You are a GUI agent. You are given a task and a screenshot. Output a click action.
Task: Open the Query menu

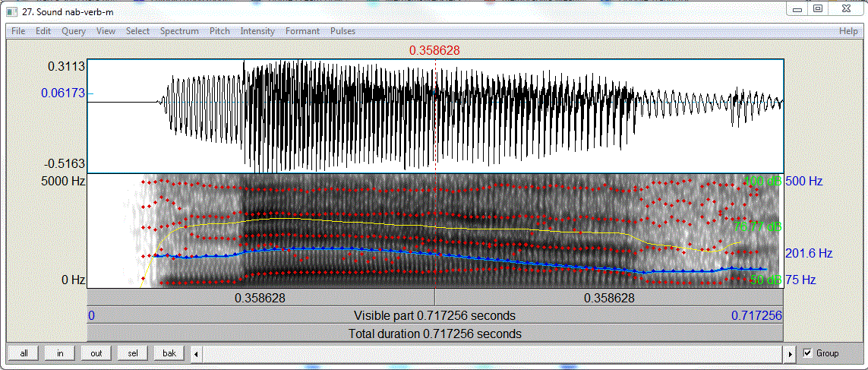(x=74, y=31)
